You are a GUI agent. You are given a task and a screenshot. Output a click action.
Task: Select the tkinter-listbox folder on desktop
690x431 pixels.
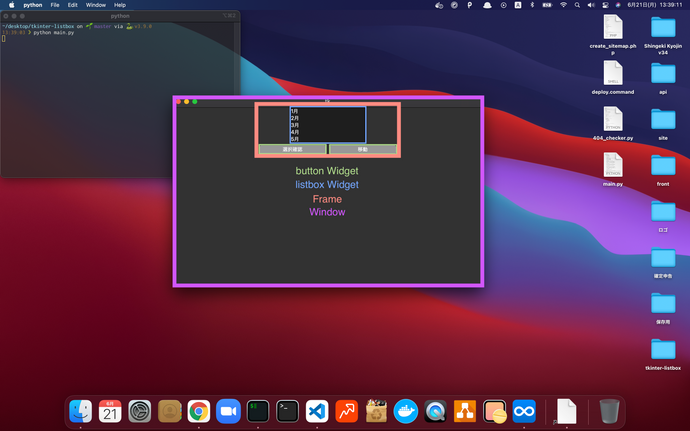pos(663,352)
